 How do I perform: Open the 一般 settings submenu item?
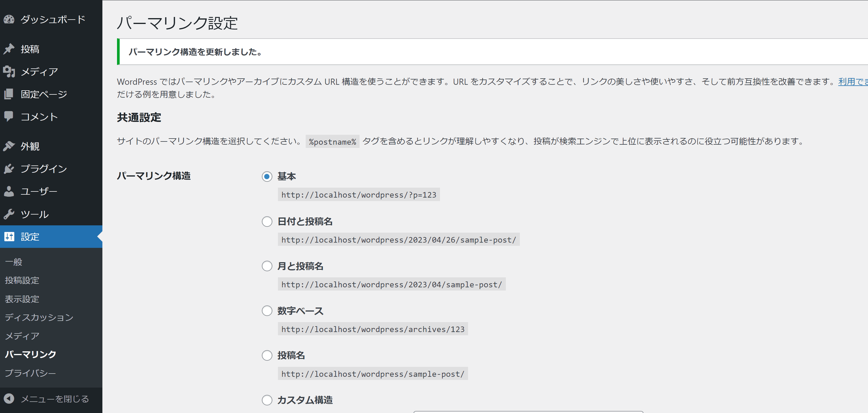(x=13, y=262)
